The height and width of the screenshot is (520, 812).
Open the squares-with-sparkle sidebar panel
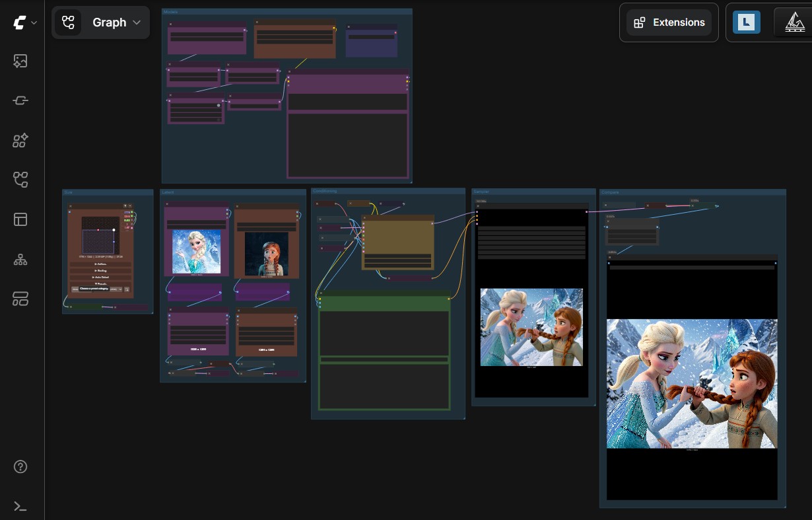coord(20,140)
